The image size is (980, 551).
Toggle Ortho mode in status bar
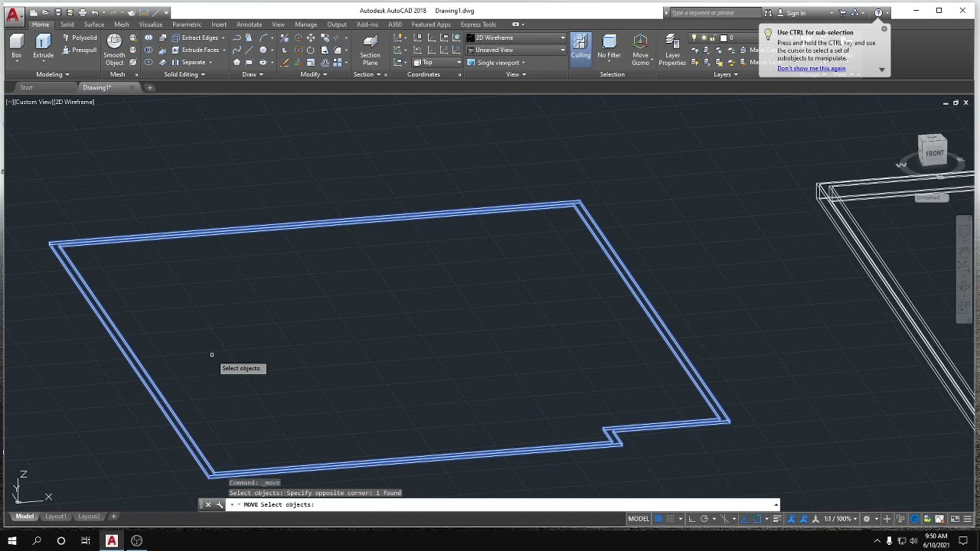(691, 519)
